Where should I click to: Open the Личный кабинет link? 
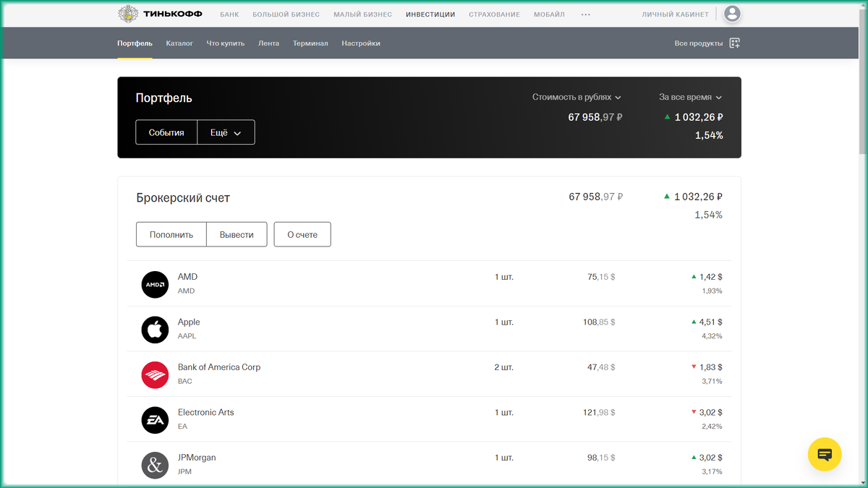click(674, 14)
